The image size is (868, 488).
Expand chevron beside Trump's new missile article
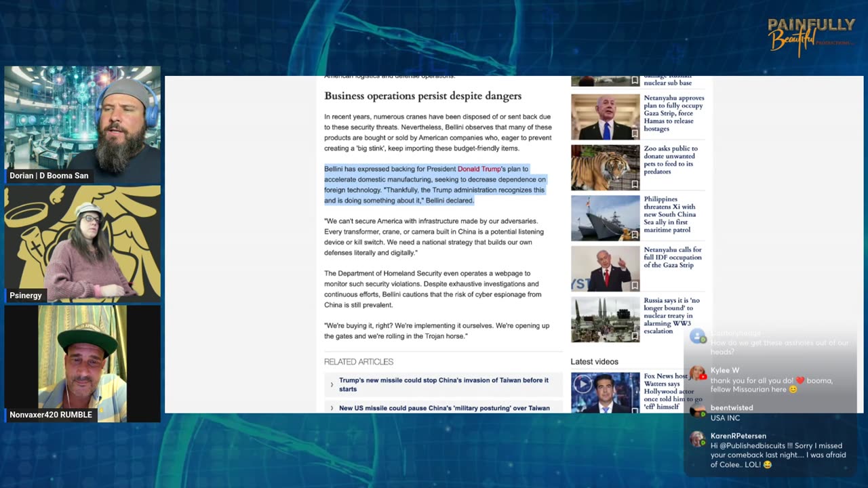click(x=332, y=384)
